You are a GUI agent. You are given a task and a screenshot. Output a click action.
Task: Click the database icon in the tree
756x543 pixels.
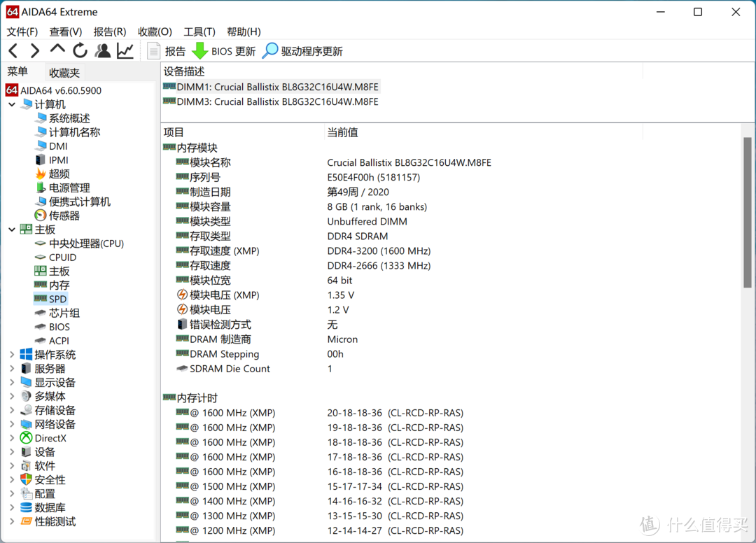pos(26,507)
